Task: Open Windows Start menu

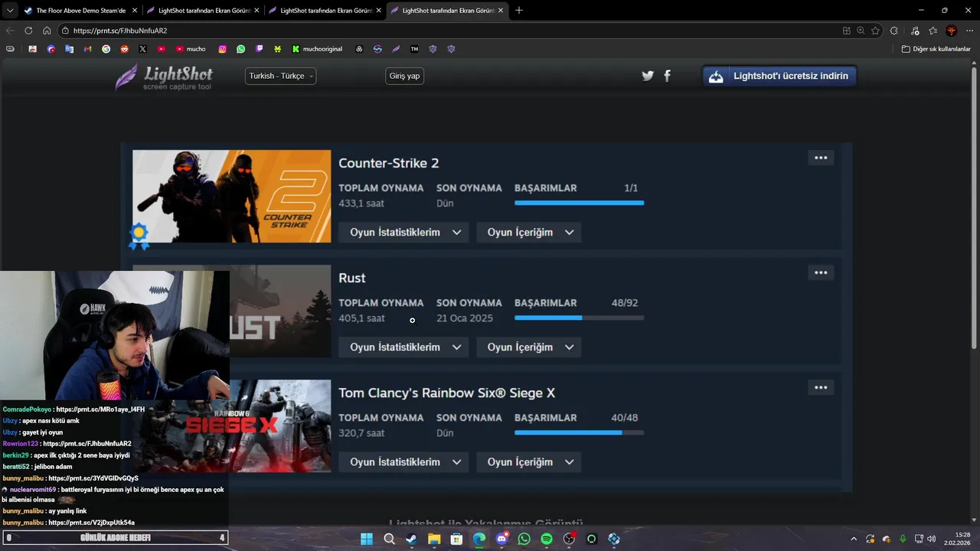Action: click(366, 539)
